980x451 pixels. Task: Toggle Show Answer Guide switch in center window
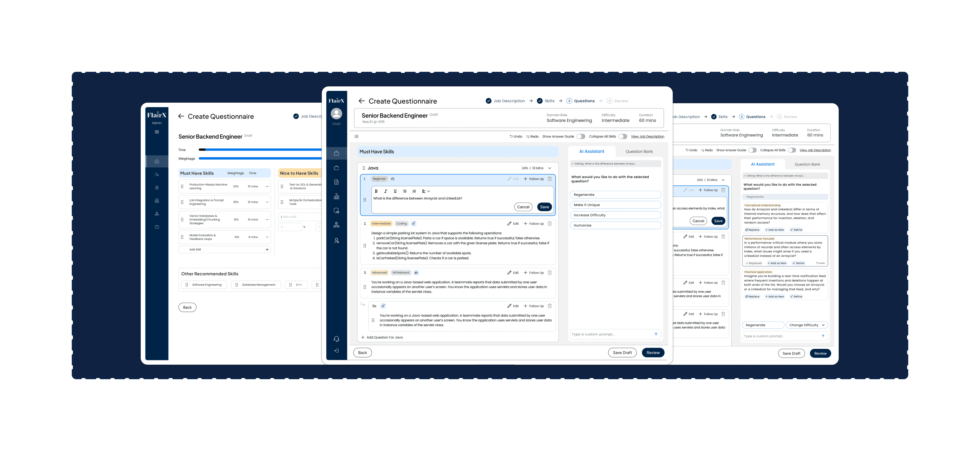tap(581, 136)
